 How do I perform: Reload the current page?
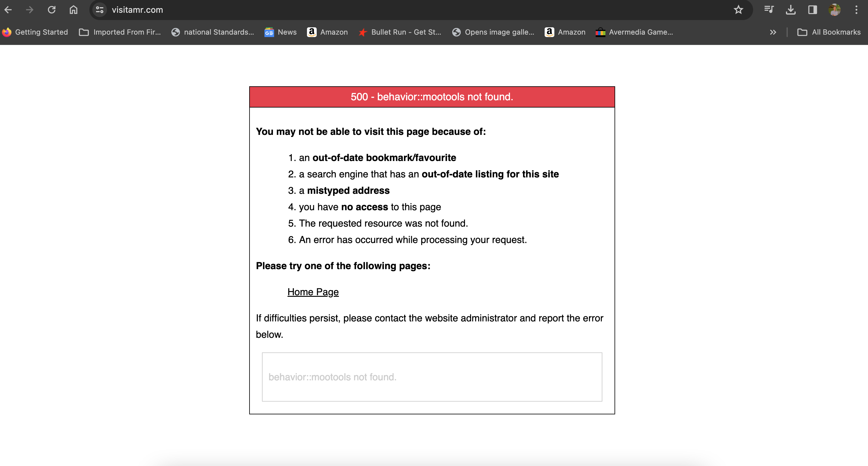(52, 10)
